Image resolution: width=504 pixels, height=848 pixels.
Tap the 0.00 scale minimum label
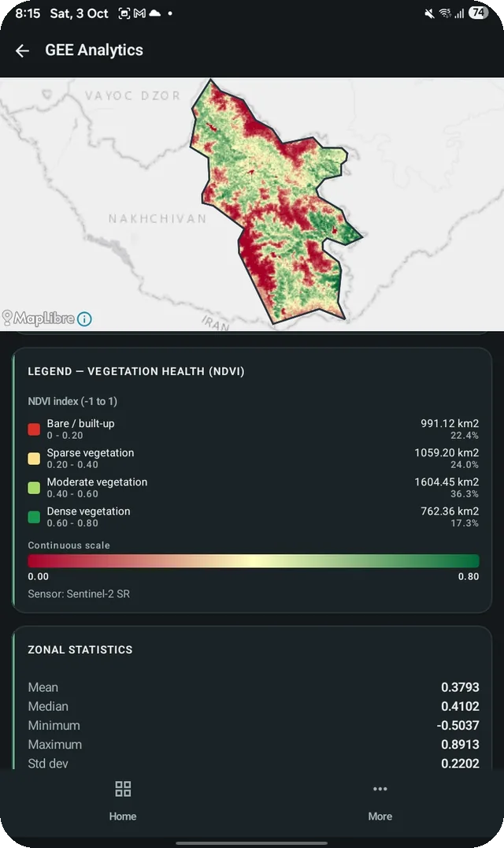coord(39,577)
